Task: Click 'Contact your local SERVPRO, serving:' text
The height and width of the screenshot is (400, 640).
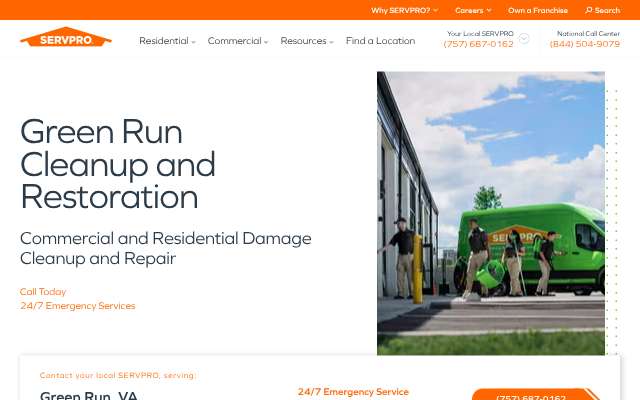Action: (118, 375)
